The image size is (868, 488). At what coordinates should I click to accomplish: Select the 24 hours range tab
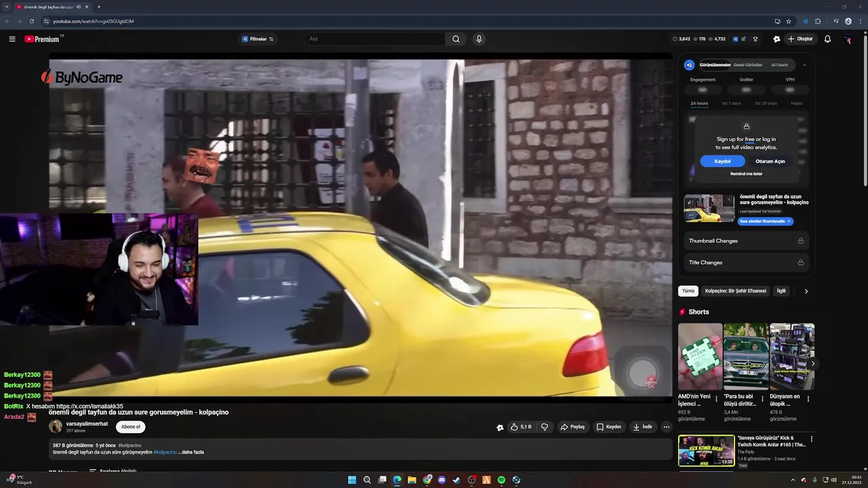point(699,103)
